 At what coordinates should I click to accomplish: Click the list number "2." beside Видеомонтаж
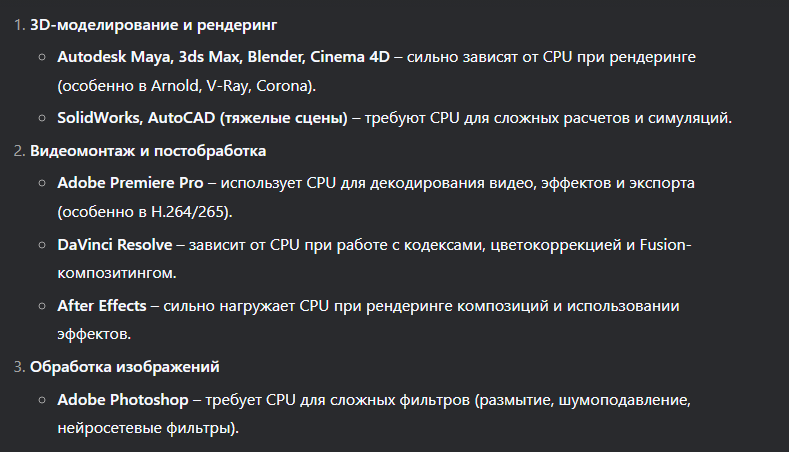19,150
